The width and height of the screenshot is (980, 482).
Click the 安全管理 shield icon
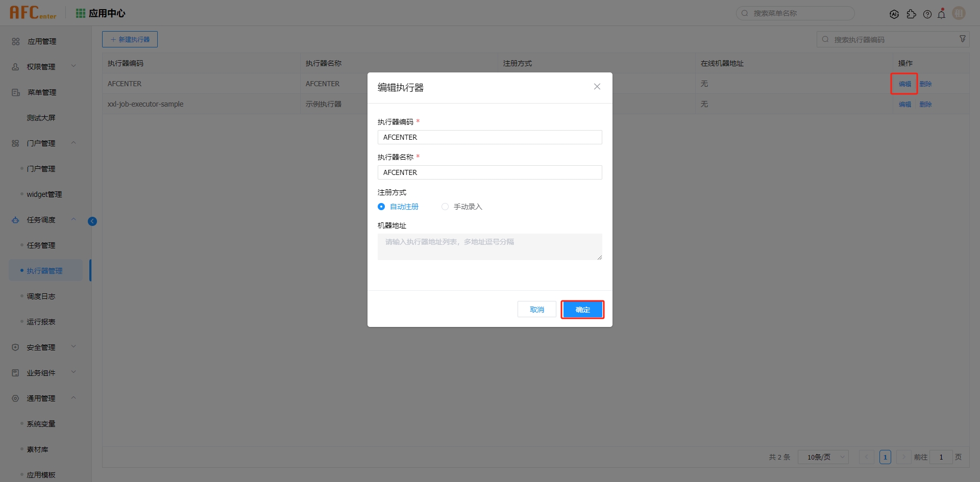click(x=15, y=347)
